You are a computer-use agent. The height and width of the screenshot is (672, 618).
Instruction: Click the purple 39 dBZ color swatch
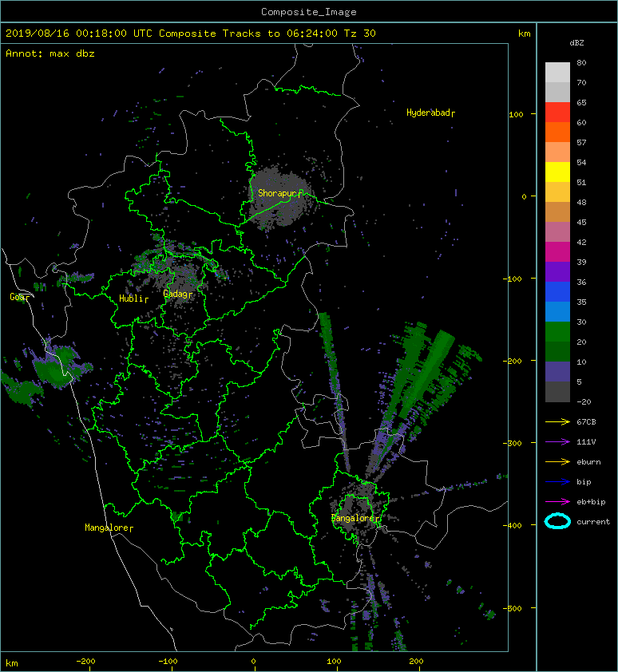coord(557,271)
